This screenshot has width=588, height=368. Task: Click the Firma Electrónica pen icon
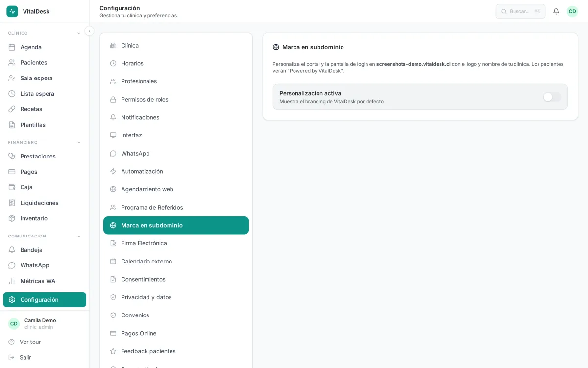pyautogui.click(x=113, y=243)
